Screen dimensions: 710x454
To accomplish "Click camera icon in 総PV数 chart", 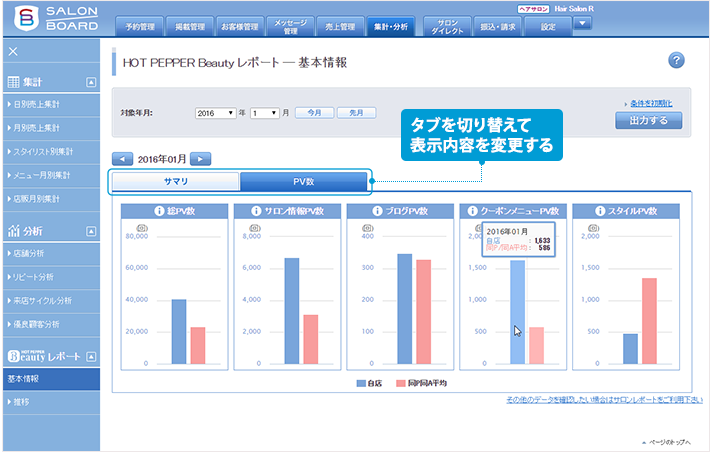I will [x=141, y=229].
